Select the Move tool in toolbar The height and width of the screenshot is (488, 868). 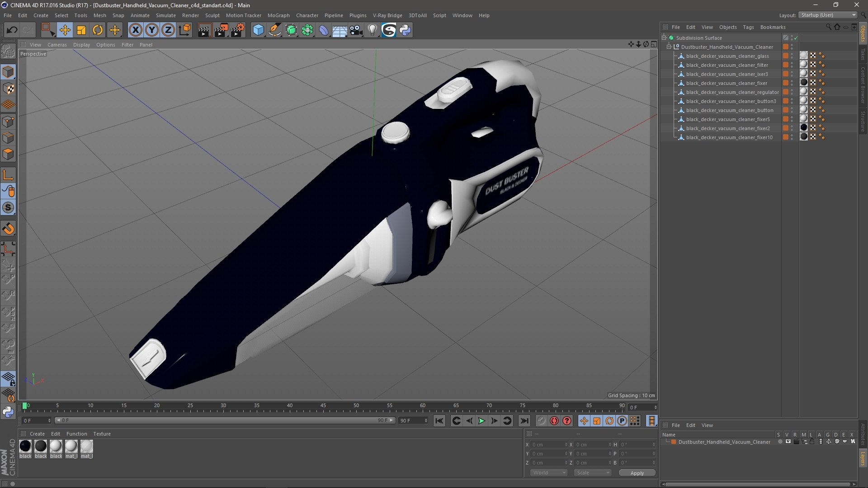click(65, 30)
